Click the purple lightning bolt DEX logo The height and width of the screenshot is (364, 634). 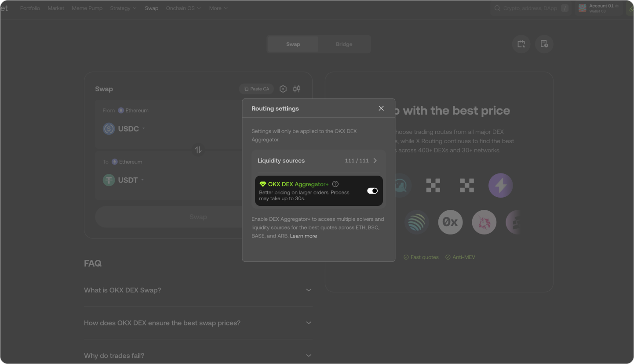tap(500, 185)
